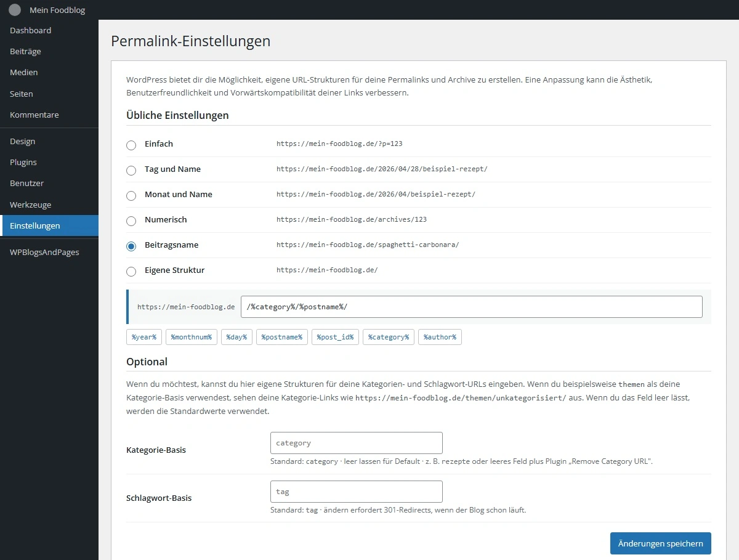Navigate to Seiten in the sidebar
This screenshot has height=560, width=739.
point(49,94)
